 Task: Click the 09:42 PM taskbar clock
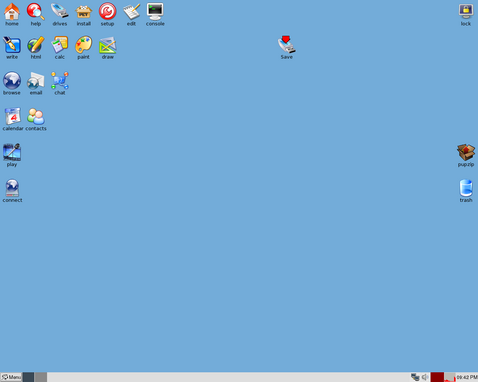tap(467, 377)
